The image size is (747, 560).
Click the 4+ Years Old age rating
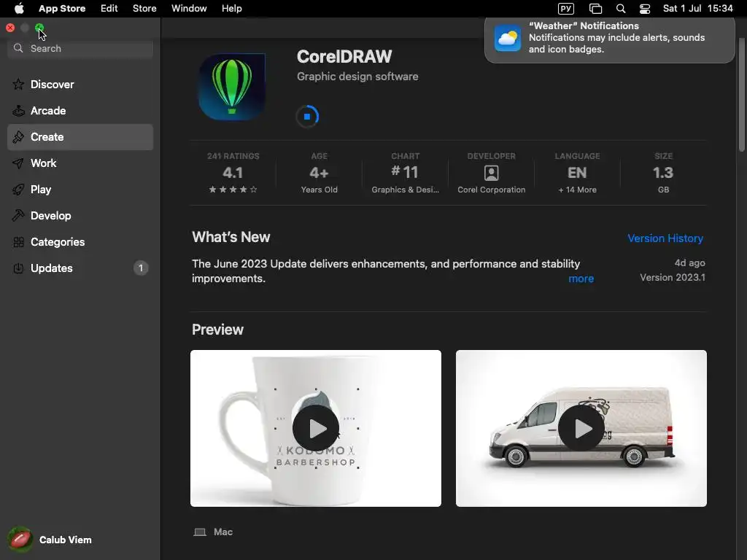[x=320, y=172]
